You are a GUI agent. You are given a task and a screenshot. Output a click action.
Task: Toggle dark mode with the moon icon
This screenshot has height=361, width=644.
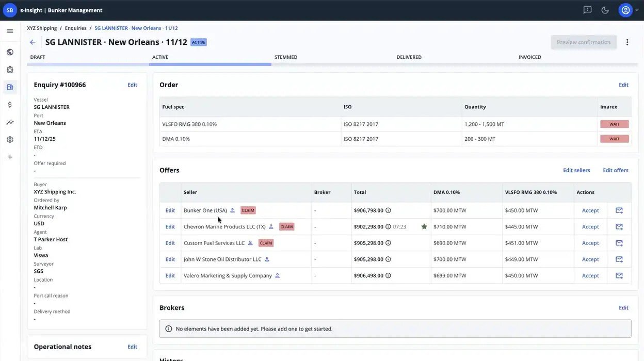[605, 10]
